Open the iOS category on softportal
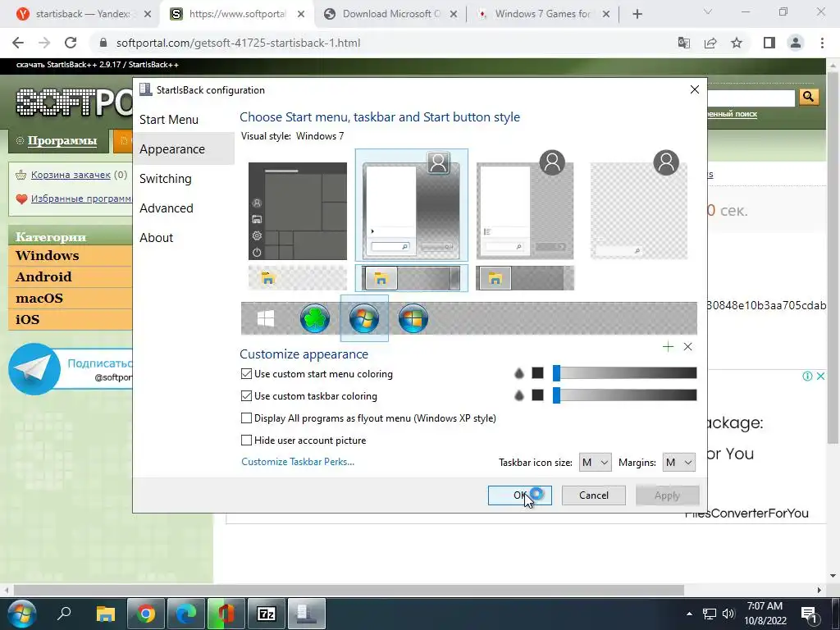 tap(27, 320)
